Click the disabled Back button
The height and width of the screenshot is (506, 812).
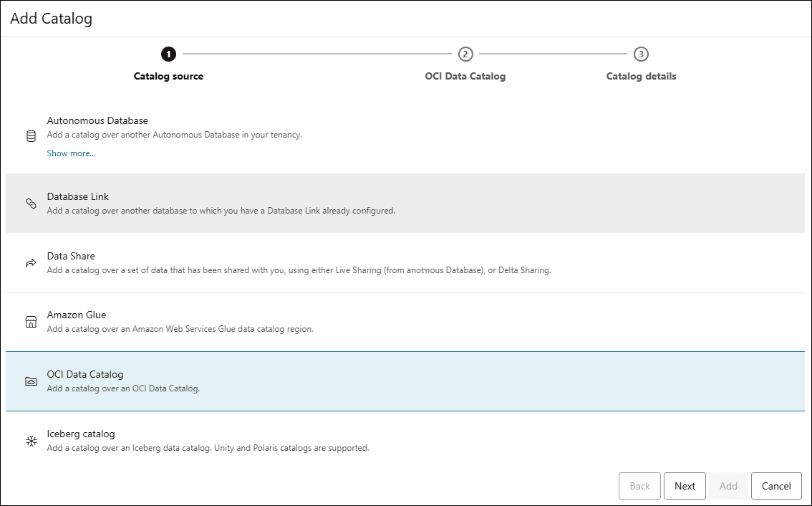[x=639, y=486]
